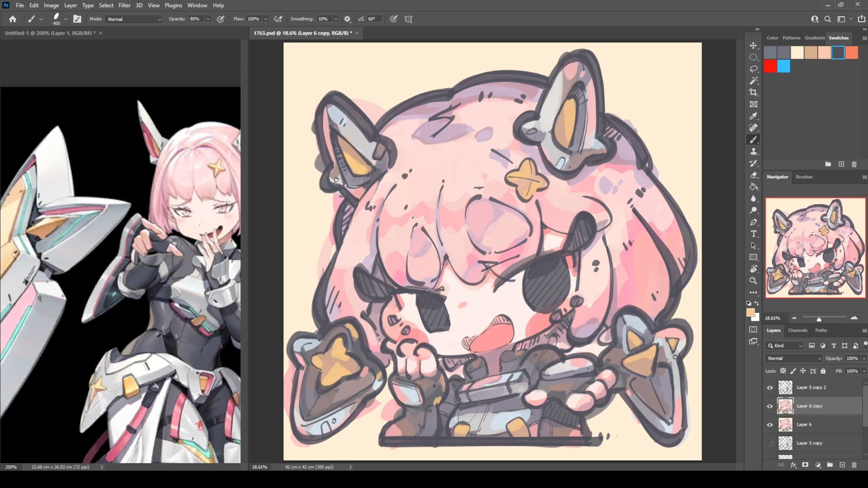Image resolution: width=868 pixels, height=488 pixels.
Task: Select the Brush tool in toolbar
Action: pyautogui.click(x=753, y=140)
